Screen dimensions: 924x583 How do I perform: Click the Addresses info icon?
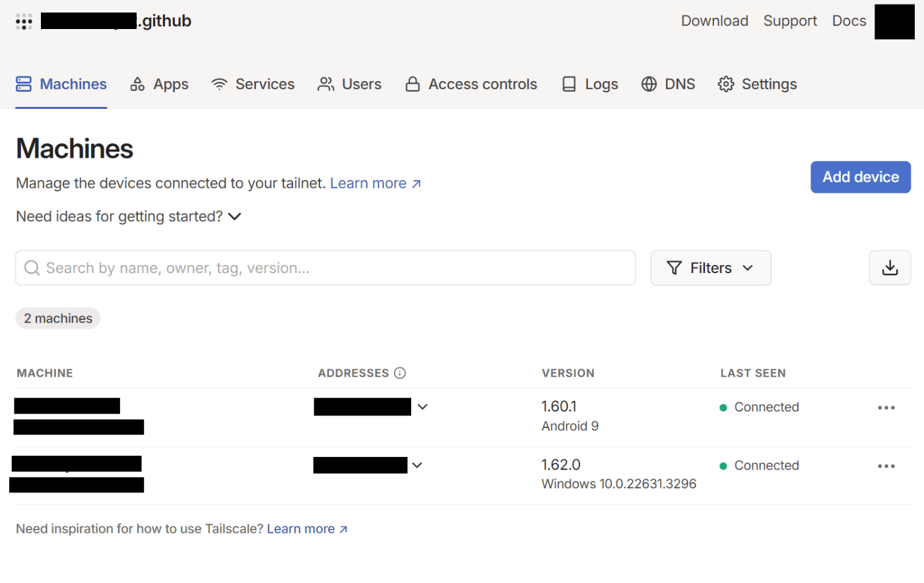[400, 373]
